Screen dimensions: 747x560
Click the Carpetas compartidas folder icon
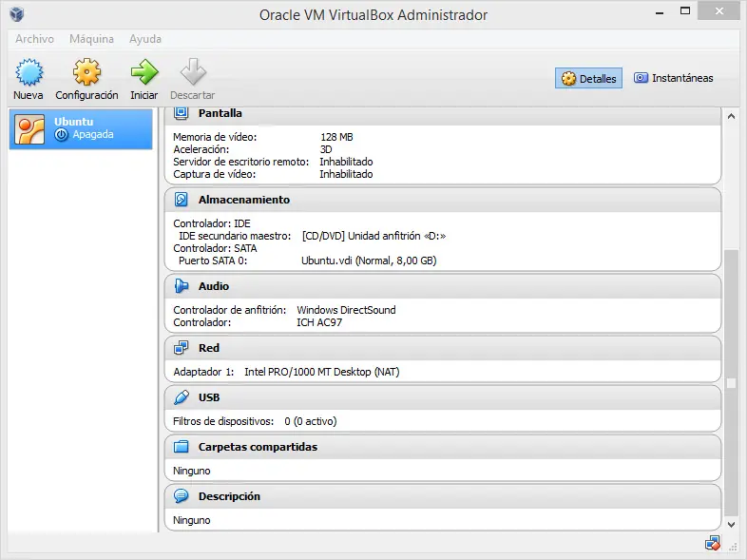(181, 447)
